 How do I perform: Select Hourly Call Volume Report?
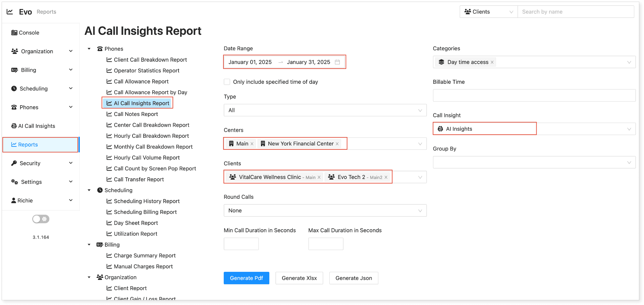pos(147,158)
